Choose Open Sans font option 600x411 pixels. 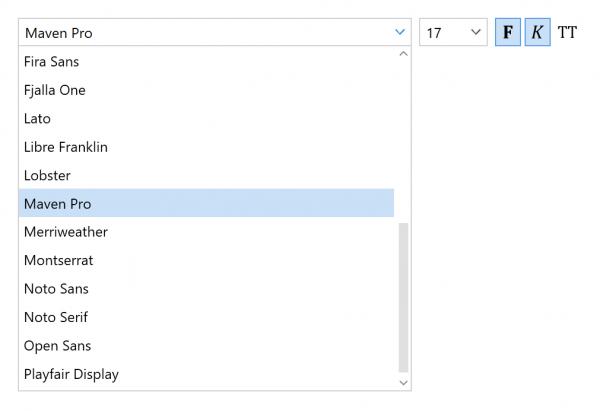(x=57, y=346)
